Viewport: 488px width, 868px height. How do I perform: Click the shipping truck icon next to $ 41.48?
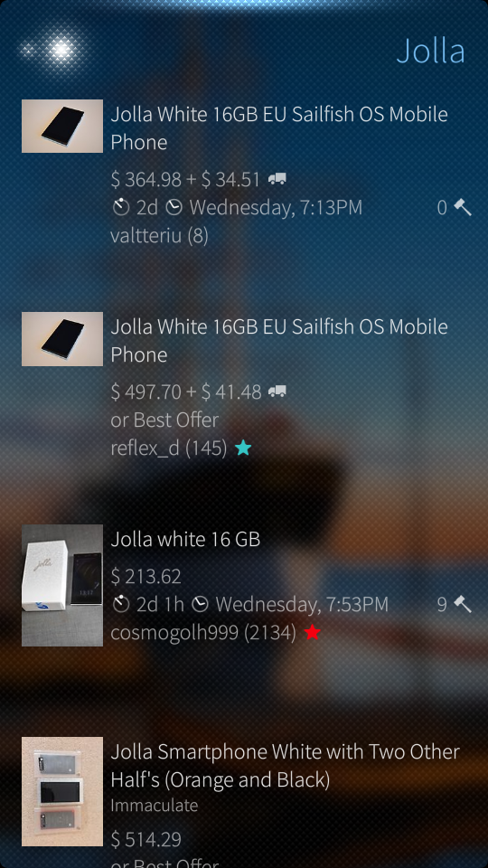tap(277, 392)
